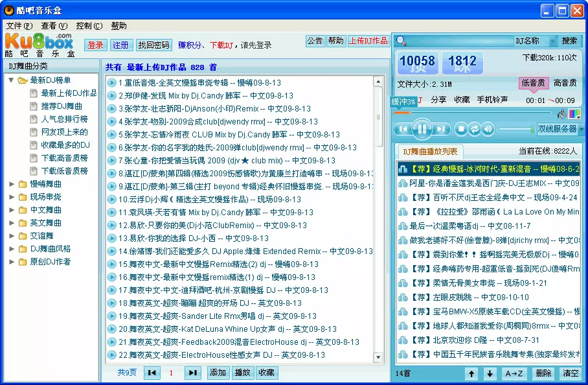The width and height of the screenshot is (588, 385).
Task: Select 推荐DJ舞曲 tree item
Action: pyautogui.click(x=62, y=106)
